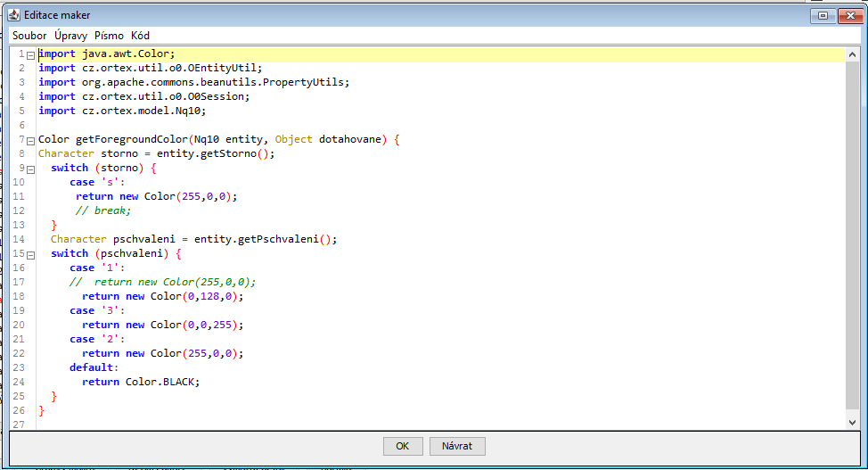Open the Kód menu

(x=140, y=36)
